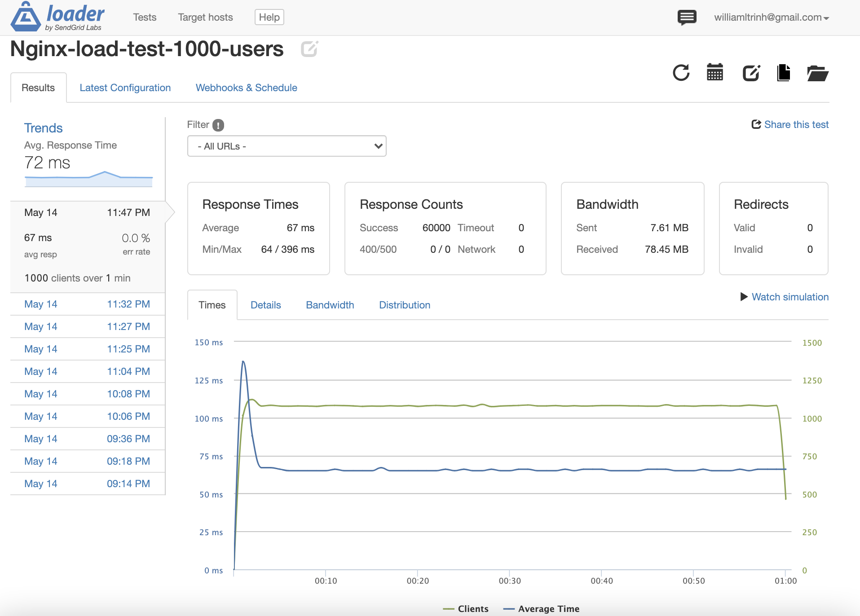Play the Watch simulation control

point(784,297)
